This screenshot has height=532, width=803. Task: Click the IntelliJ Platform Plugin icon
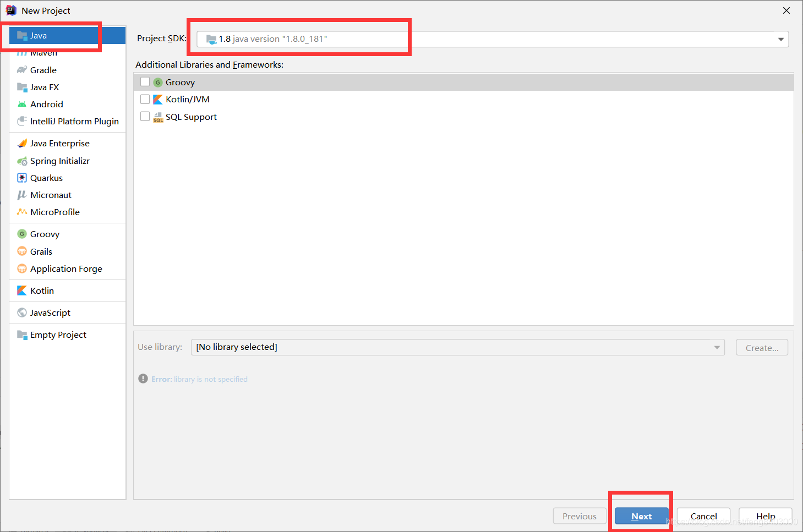coord(22,121)
